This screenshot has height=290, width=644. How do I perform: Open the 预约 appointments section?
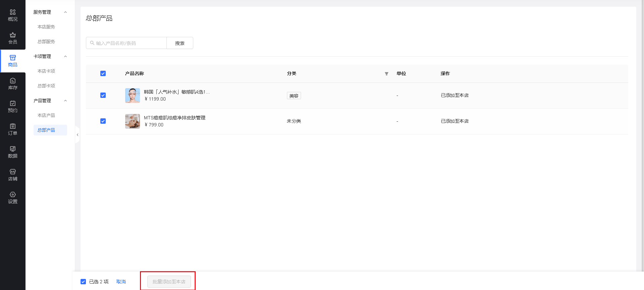pos(13,107)
